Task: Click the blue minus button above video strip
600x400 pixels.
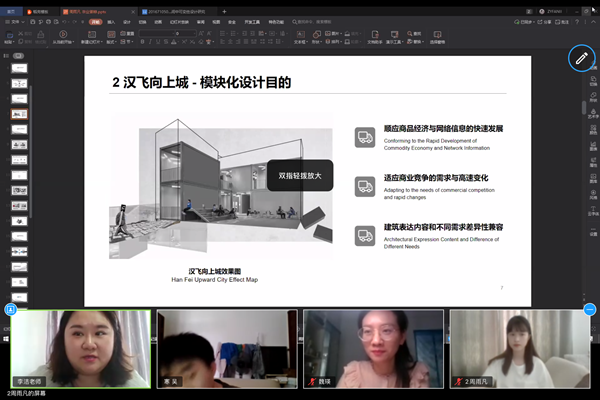Action: pos(590,310)
